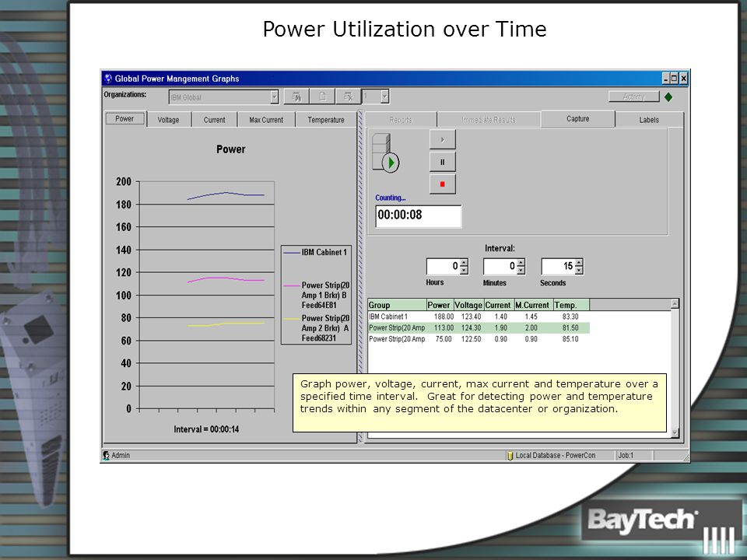Click the 123.40 voltage cell
Image resolution: width=747 pixels, height=560 pixels.
[x=471, y=317]
